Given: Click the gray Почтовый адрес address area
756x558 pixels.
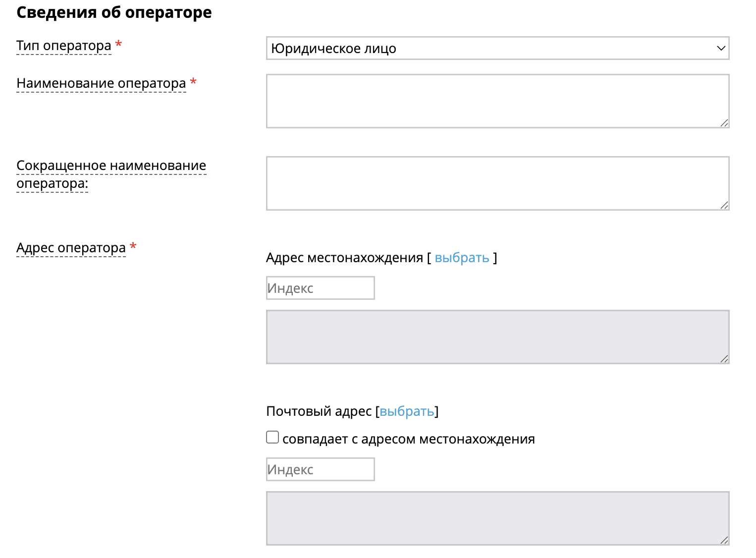Looking at the screenshot, I should click(x=497, y=518).
